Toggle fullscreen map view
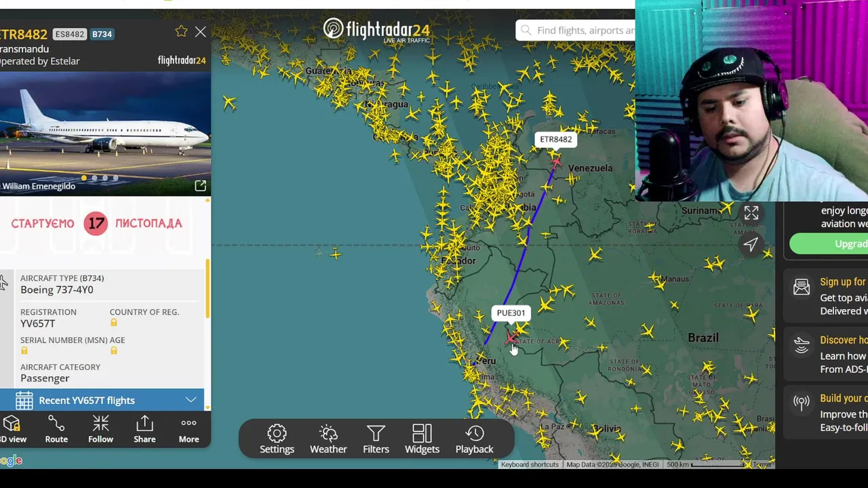 click(x=751, y=213)
